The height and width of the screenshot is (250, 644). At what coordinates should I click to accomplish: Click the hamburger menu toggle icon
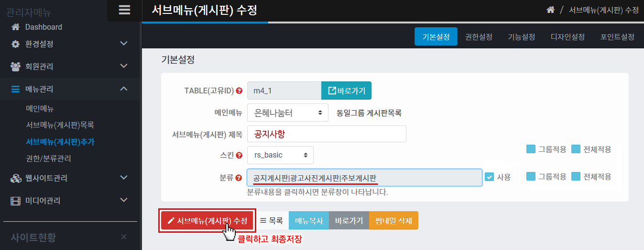pyautogui.click(x=124, y=10)
